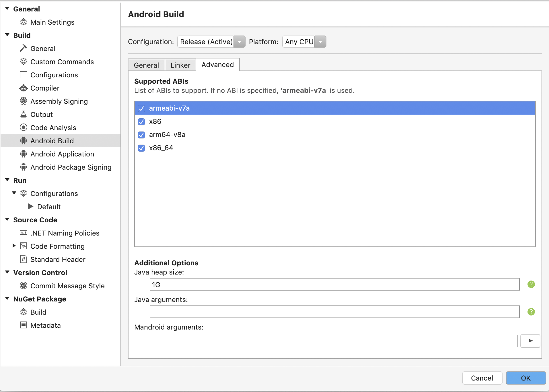The width and height of the screenshot is (549, 392).
Task: Click the Custom Commands gear icon
Action: coord(24,62)
